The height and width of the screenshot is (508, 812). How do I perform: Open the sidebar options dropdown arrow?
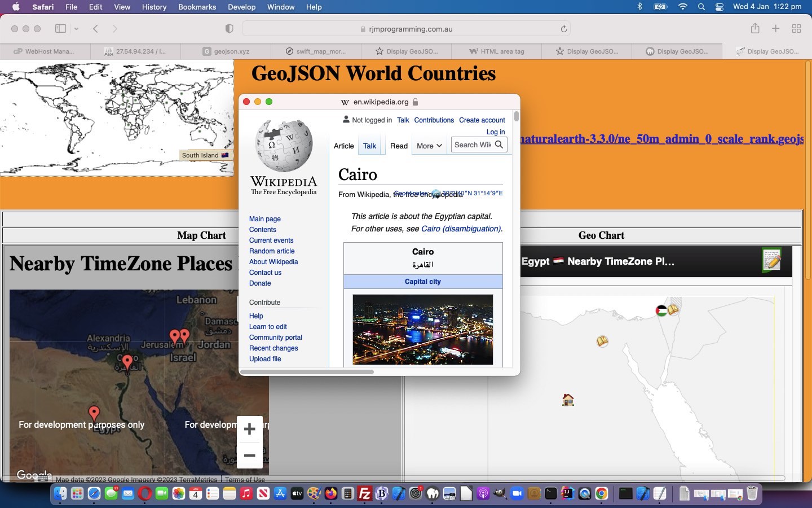(76, 29)
